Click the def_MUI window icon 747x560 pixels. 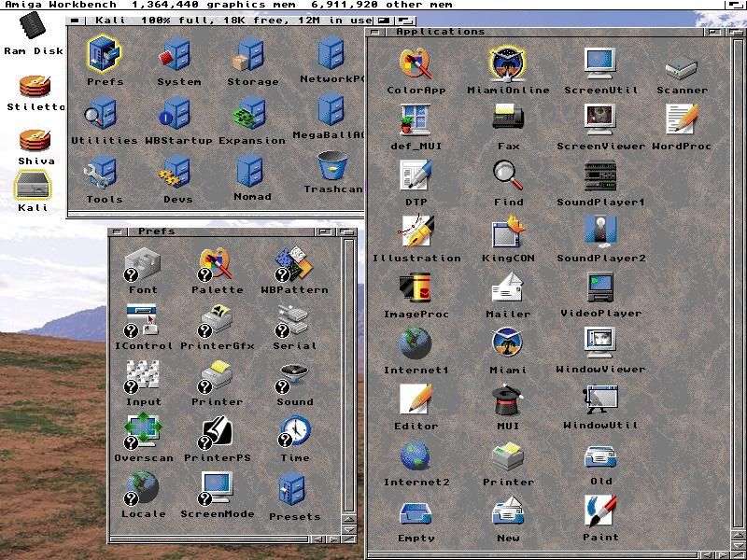tap(416, 119)
